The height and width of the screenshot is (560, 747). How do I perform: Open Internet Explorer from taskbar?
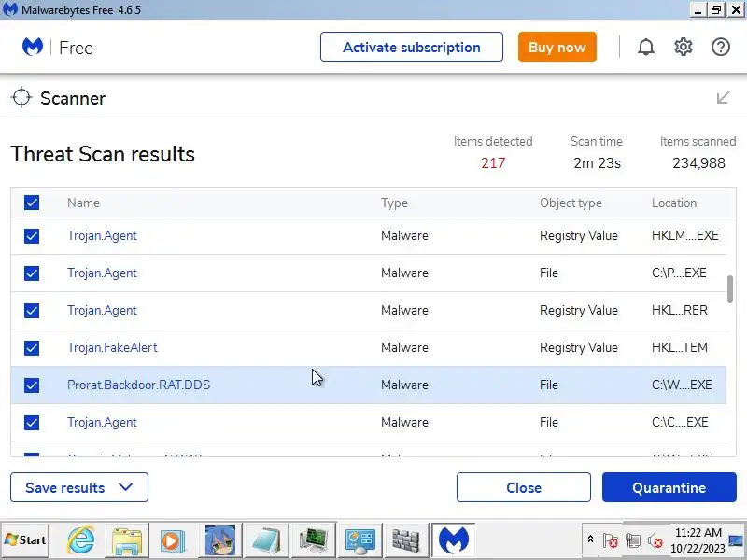(80, 540)
